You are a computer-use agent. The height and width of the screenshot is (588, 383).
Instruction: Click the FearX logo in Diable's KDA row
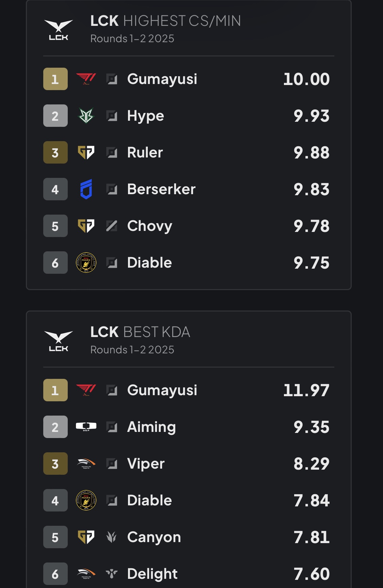86,500
